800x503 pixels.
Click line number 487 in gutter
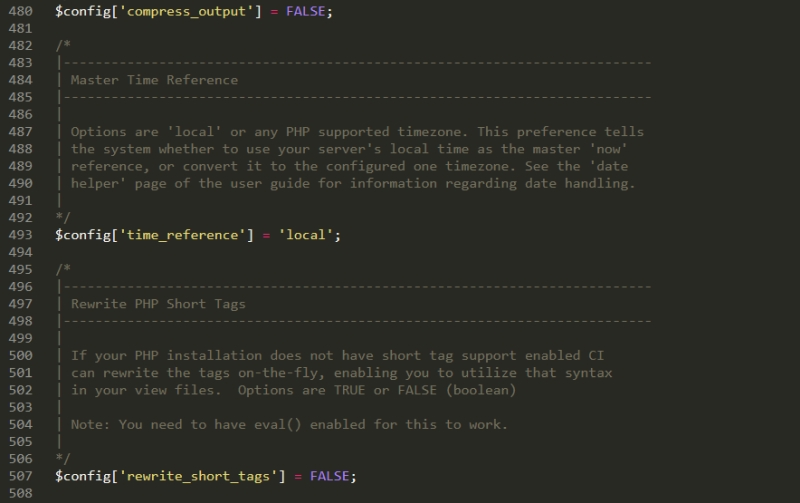20,132
